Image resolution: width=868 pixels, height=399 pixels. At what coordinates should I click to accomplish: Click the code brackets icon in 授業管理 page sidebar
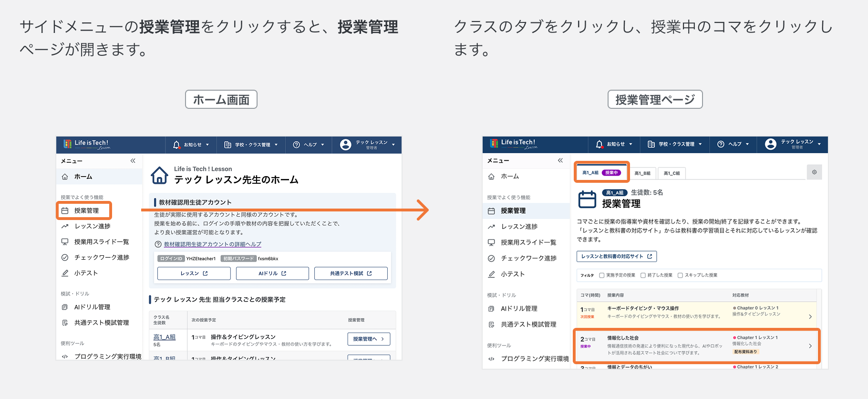[491, 359]
